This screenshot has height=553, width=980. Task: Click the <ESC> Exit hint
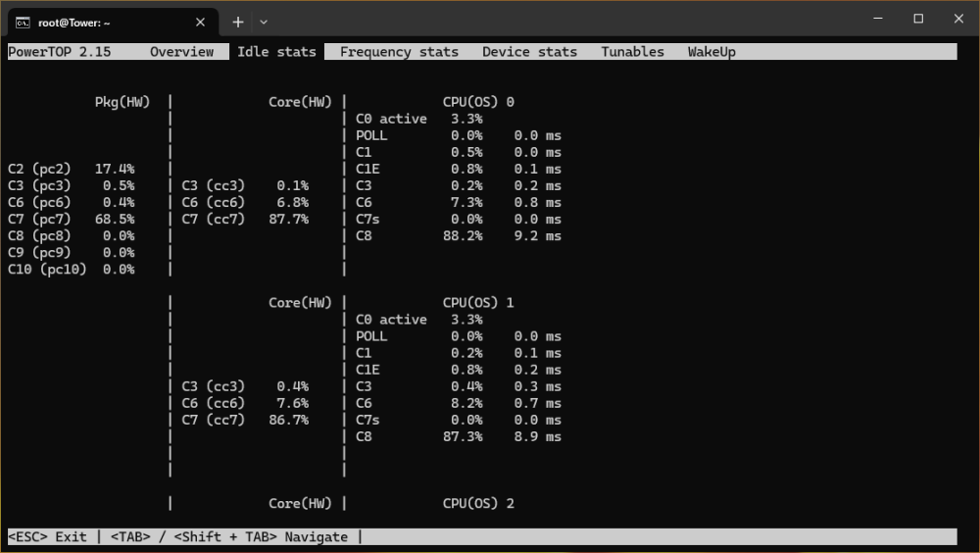47,536
